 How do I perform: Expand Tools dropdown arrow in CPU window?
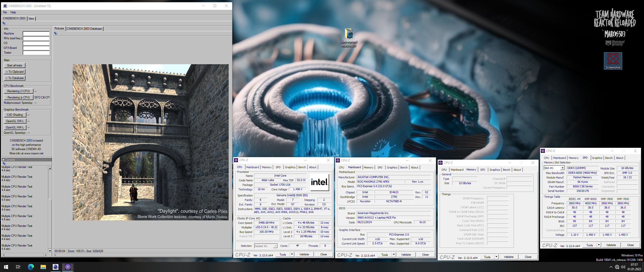point(292,254)
